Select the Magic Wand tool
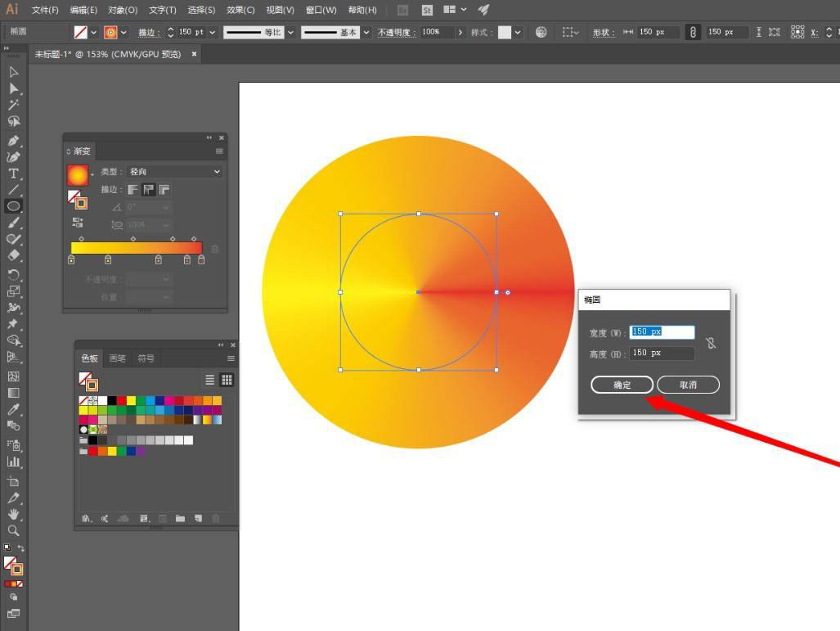This screenshot has width=840, height=631. [13, 105]
